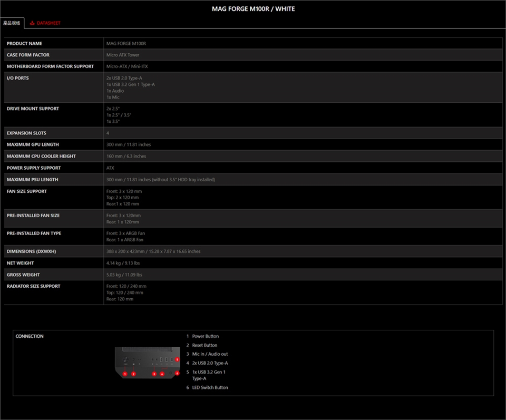
Task: Click the MAXIMUM GPU LENGTH label
Action: (x=33, y=144)
